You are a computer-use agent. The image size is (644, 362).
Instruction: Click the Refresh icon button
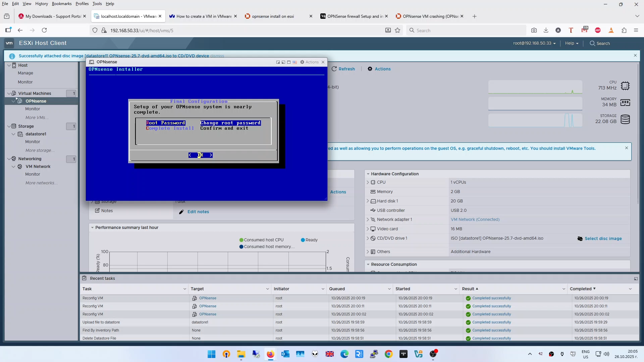(334, 69)
